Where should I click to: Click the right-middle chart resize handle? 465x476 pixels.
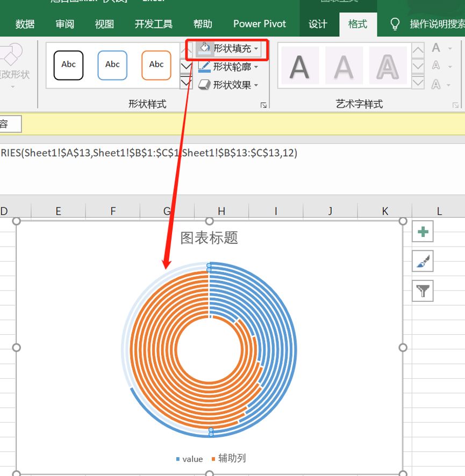[x=403, y=348]
